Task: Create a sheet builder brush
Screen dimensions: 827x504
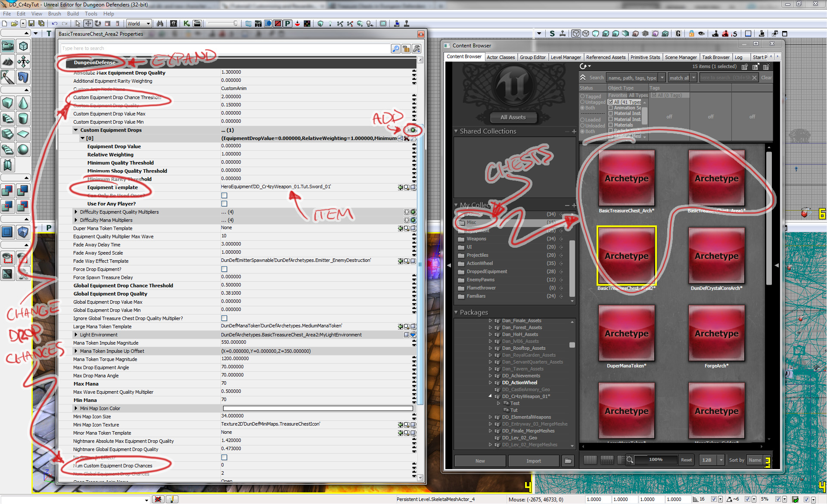Action: click(23, 134)
